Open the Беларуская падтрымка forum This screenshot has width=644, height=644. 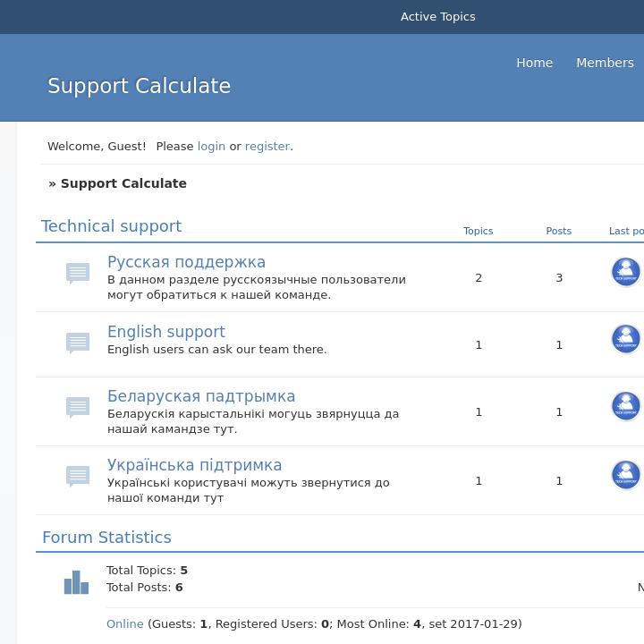[x=201, y=396]
